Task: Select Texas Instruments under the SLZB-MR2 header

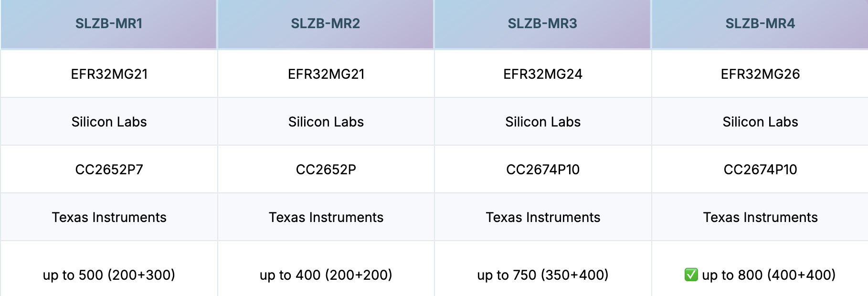Action: (326, 217)
